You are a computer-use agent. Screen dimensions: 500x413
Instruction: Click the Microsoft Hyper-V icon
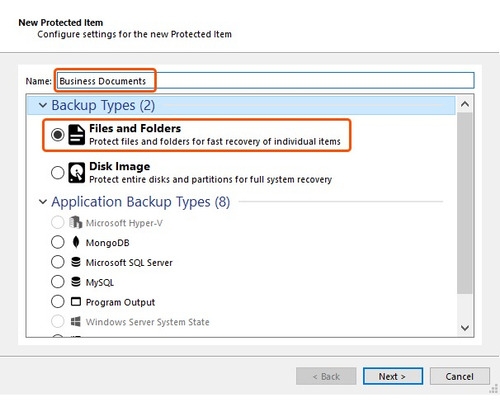75,222
